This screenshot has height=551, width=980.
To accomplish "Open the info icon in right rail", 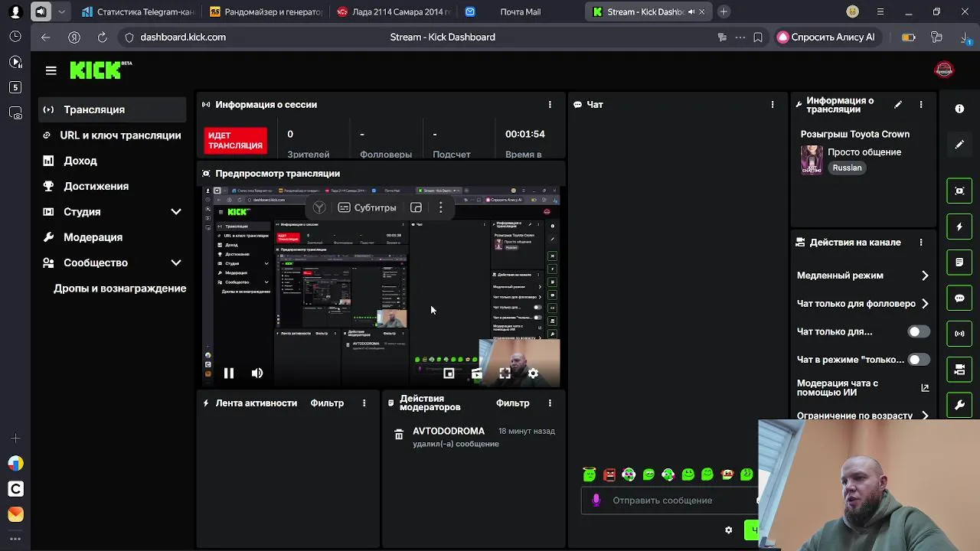I will pyautogui.click(x=959, y=109).
